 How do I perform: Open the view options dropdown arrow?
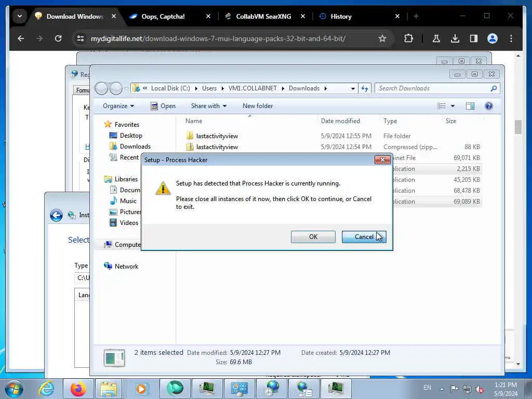[453, 106]
